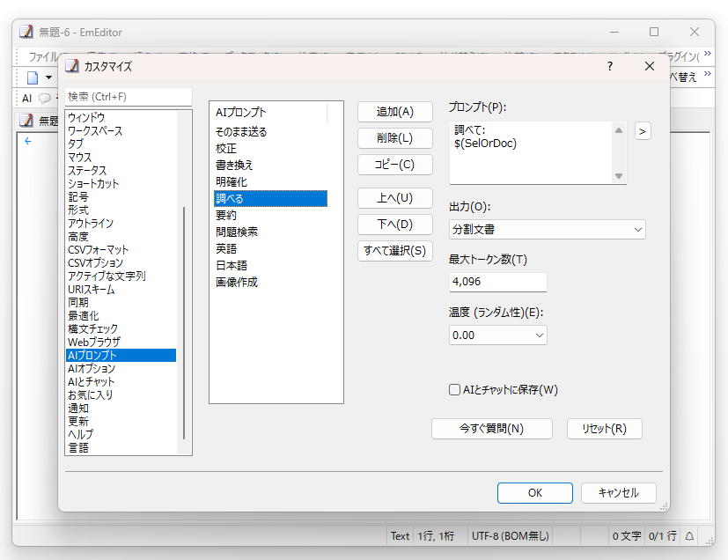Click the キャンセル button
Viewport: 728px width, 560px height.
tap(619, 493)
